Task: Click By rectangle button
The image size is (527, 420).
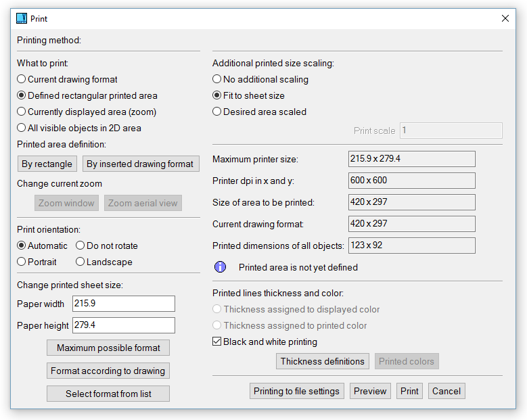Action: point(47,164)
